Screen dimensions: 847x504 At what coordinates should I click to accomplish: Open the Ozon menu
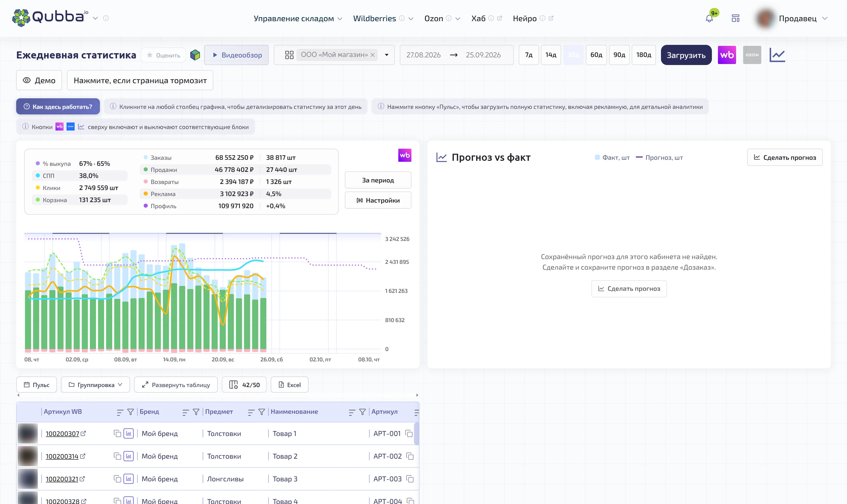click(x=442, y=18)
